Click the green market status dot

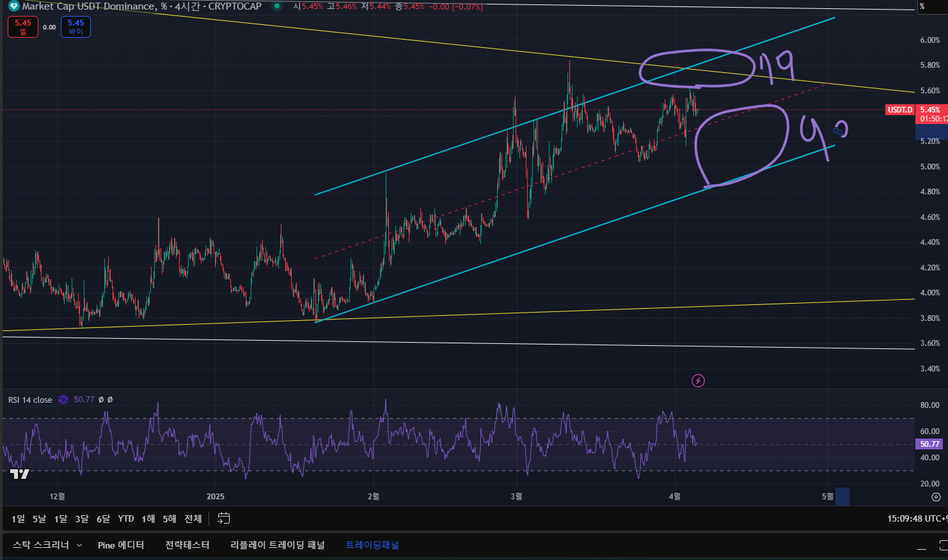276,6
